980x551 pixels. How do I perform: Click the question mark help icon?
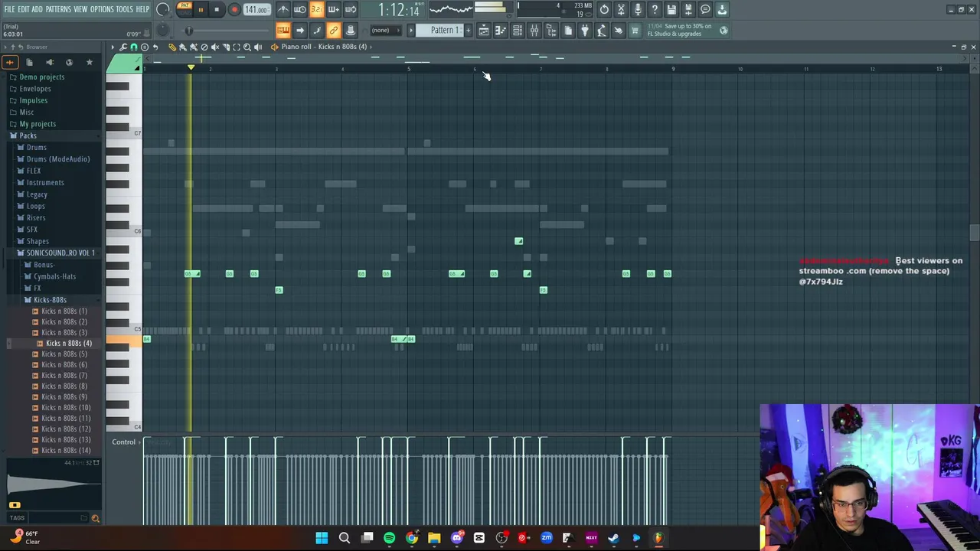pyautogui.click(x=655, y=10)
